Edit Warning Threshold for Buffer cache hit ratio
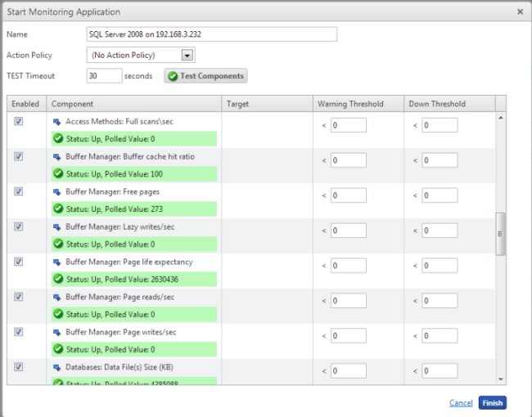This screenshot has height=417, width=532. [x=349, y=160]
